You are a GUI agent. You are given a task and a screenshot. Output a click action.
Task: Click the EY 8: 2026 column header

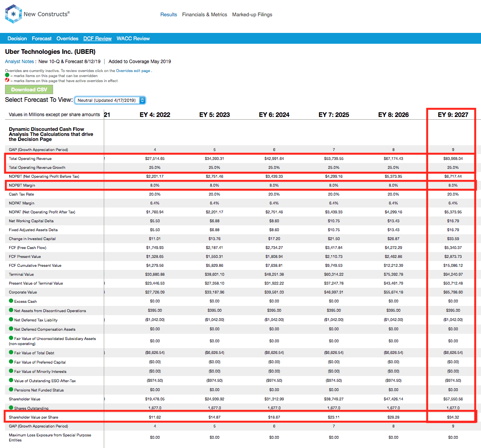pyautogui.click(x=393, y=115)
